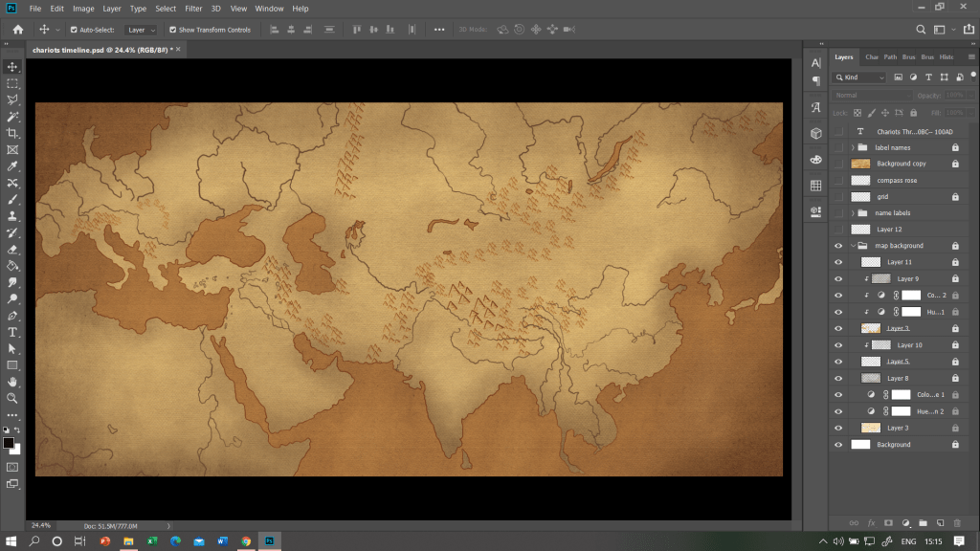Select the Crop tool
Viewport: 980px width, 551px height.
click(12, 133)
